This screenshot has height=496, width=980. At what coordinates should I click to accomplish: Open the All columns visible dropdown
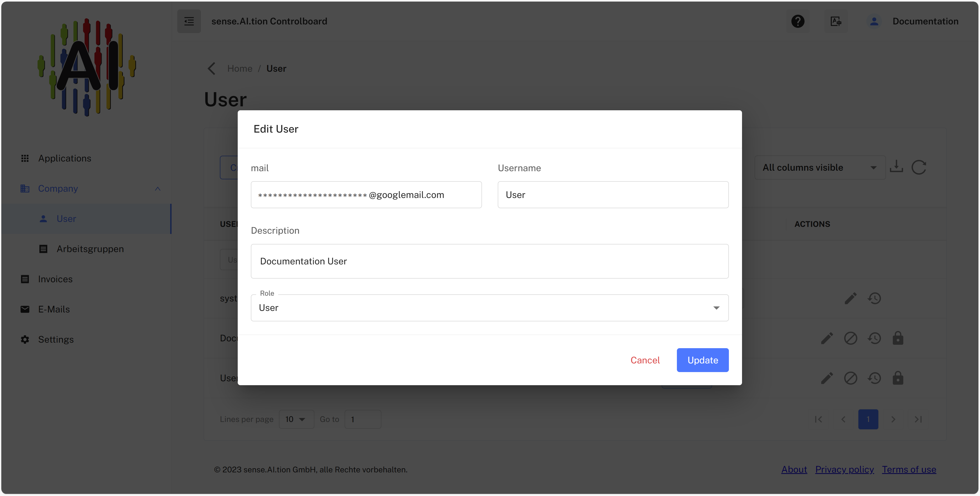click(x=820, y=167)
